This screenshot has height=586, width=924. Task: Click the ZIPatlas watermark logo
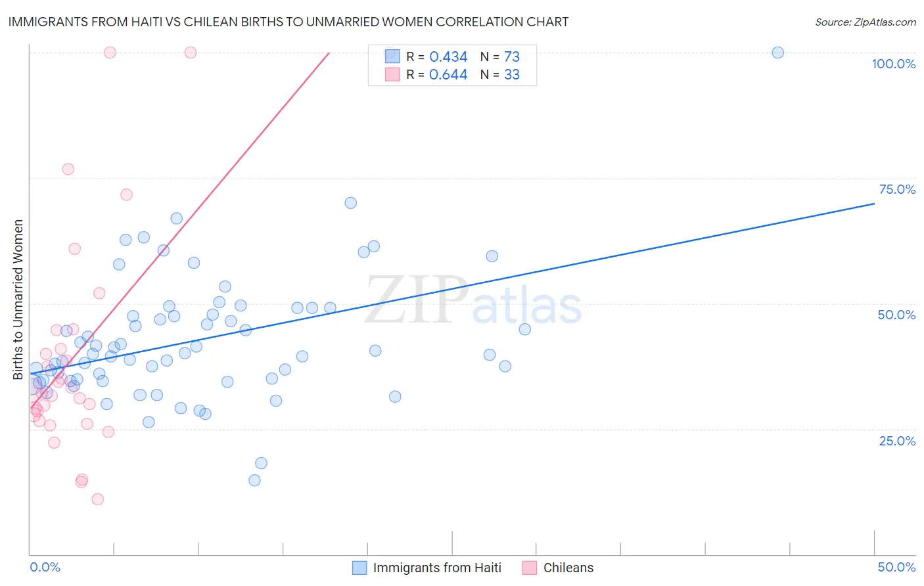[x=473, y=301]
